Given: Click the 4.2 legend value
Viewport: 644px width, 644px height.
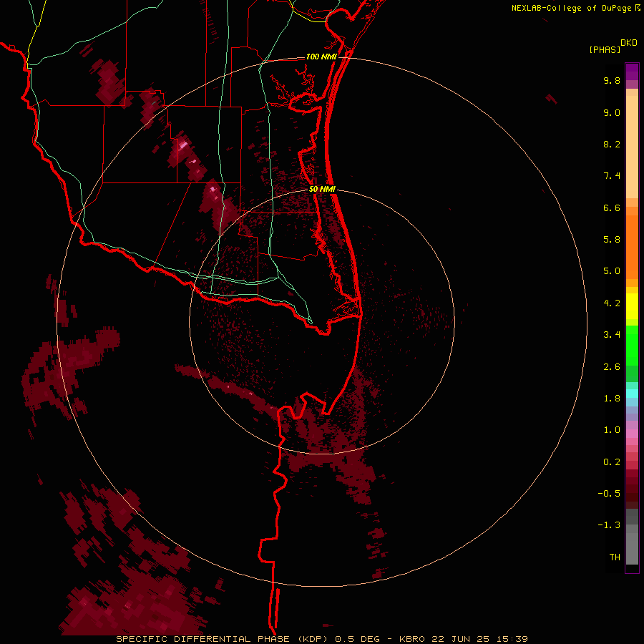Looking at the screenshot, I should tap(612, 303).
